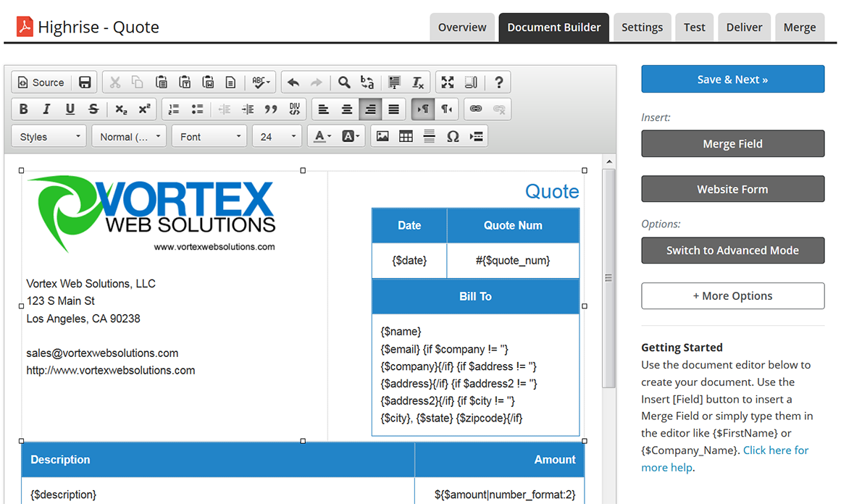Click the Find magnifier icon
841x504 pixels.
click(344, 83)
